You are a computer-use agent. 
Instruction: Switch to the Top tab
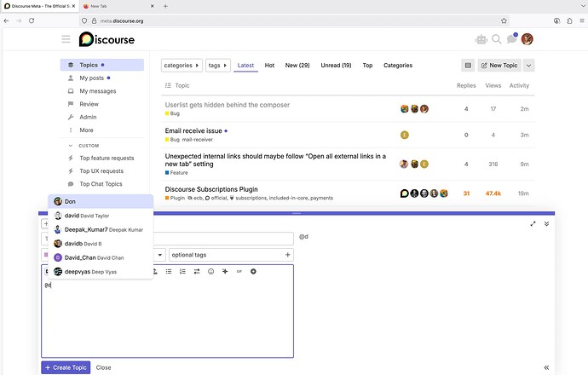(367, 66)
